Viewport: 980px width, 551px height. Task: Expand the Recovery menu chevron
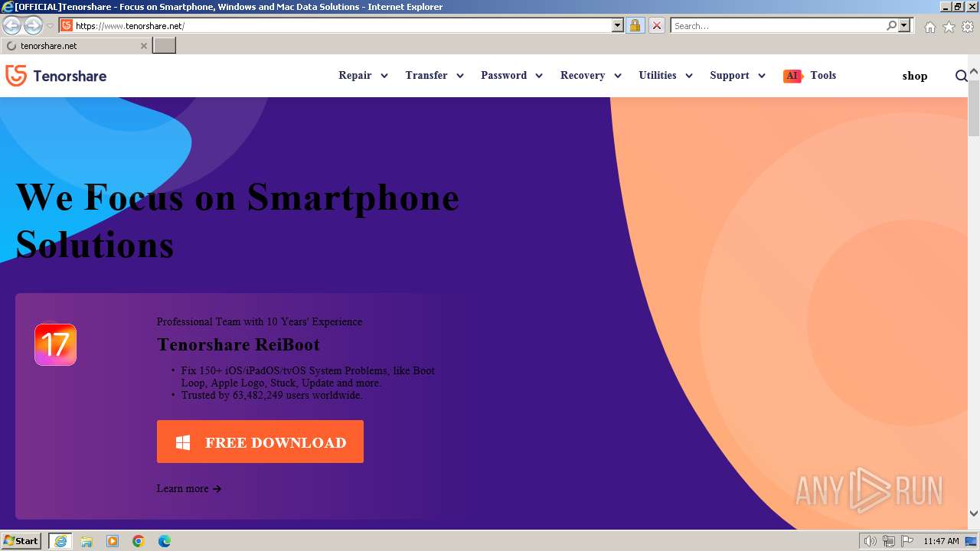617,76
